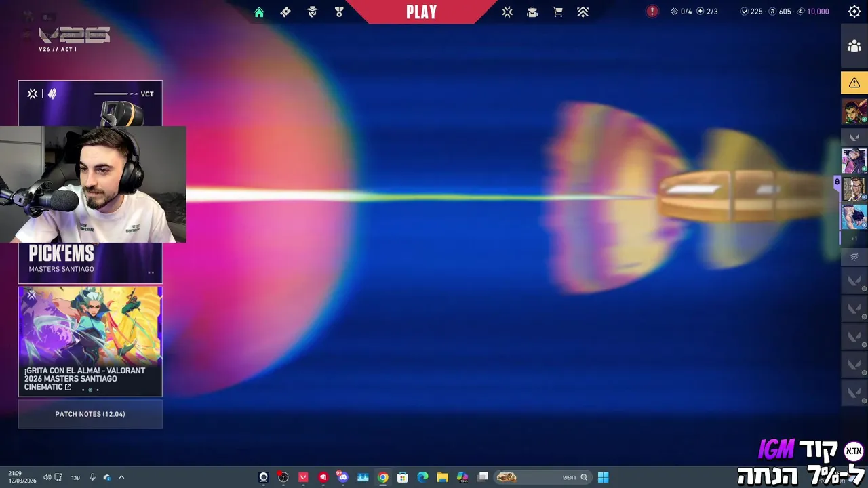868x488 pixels.
Task: Open the Battlepass ticket icon
Action: coord(285,12)
